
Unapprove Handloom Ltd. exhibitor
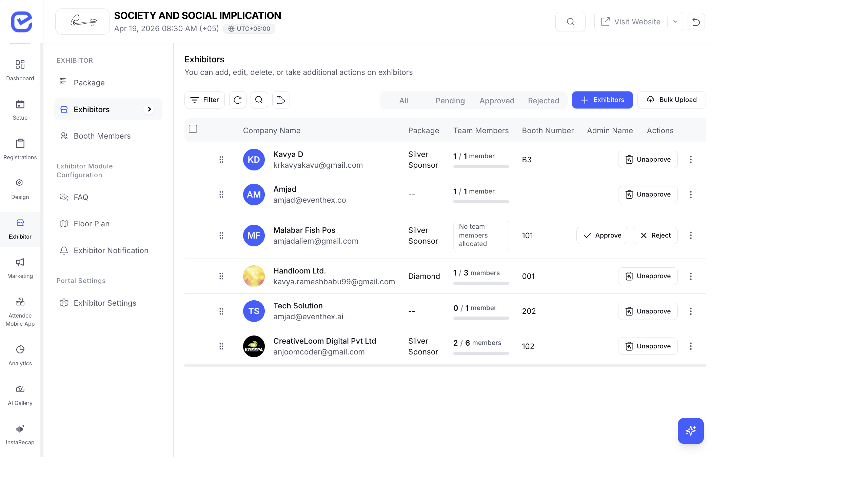648,276
